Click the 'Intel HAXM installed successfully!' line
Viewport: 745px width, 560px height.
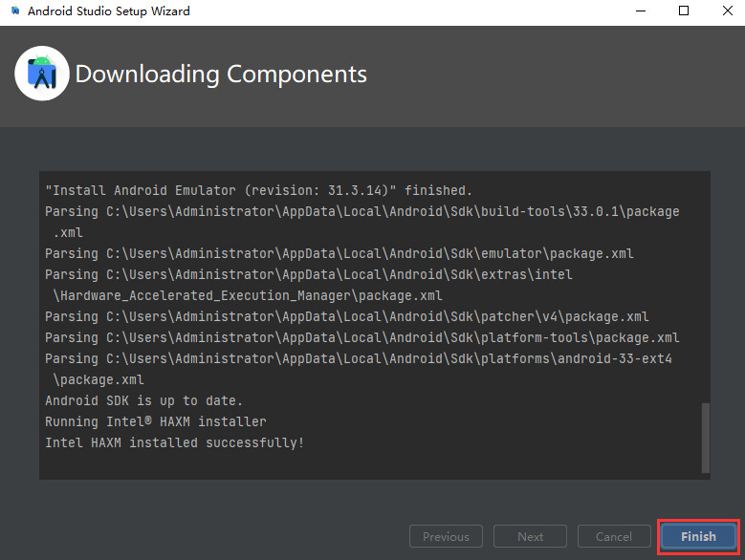pos(175,442)
